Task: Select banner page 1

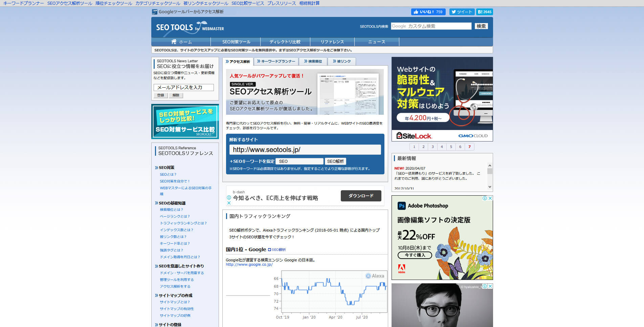Action: tap(414, 147)
